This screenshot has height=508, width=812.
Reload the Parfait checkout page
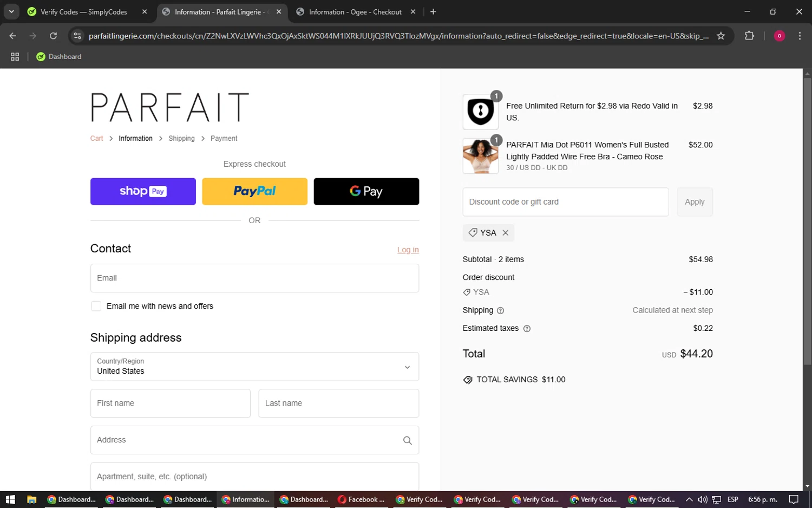tap(53, 36)
